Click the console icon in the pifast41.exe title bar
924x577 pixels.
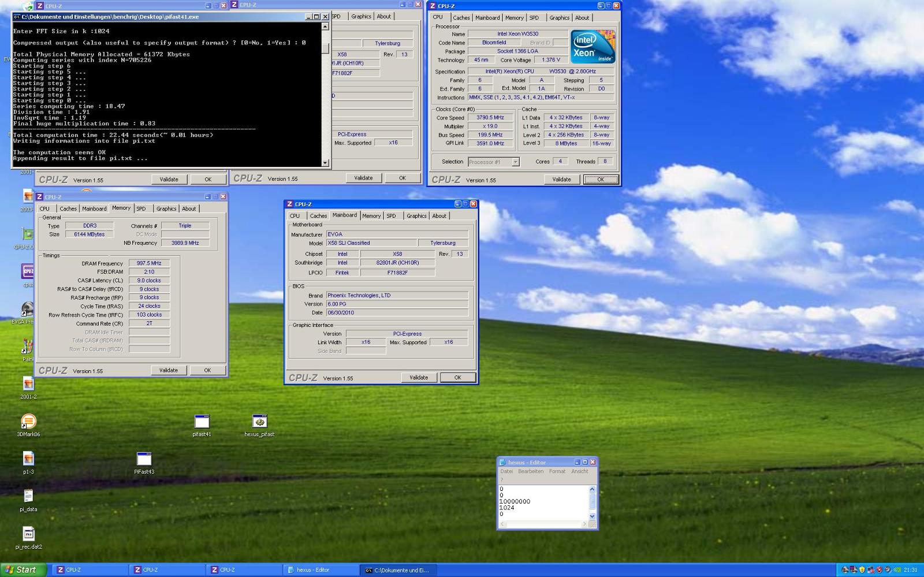pyautogui.click(x=17, y=17)
